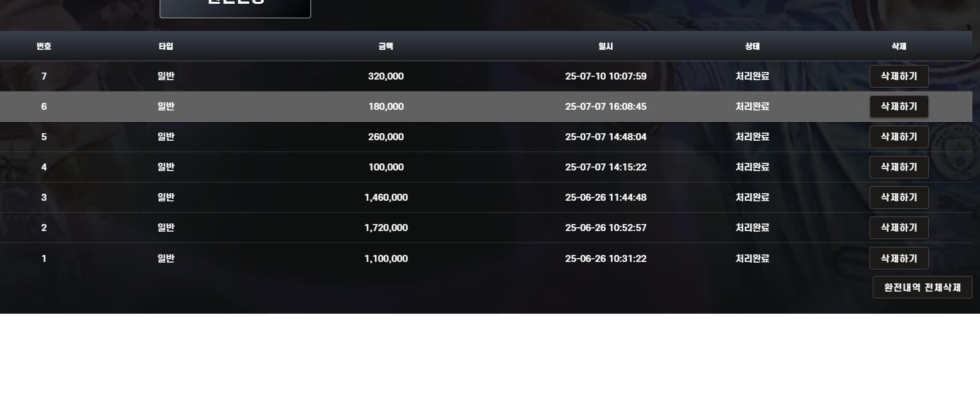Click the 번호 column header
Image resolution: width=980 pixels, height=409 pixels.
point(44,46)
